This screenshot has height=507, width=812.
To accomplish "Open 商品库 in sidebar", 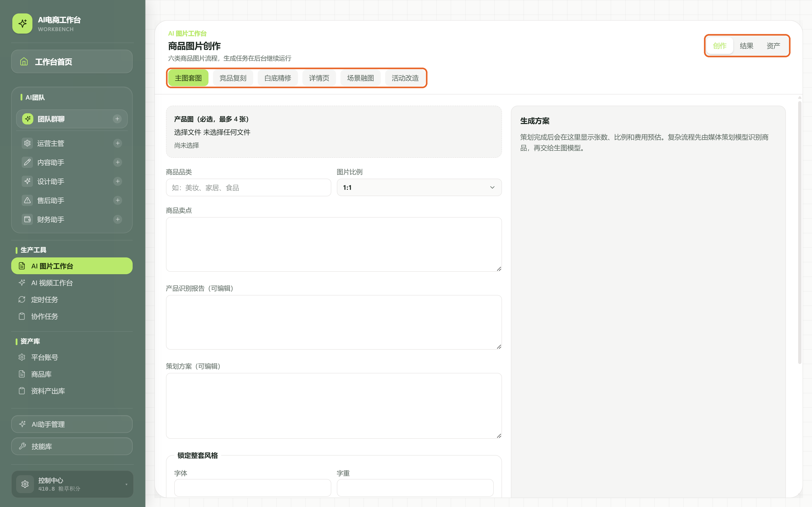I will [x=72, y=374].
